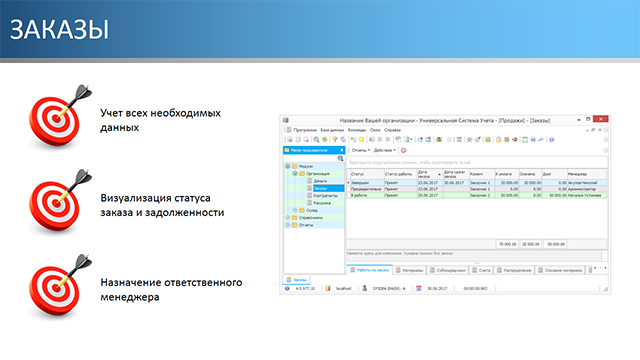Expand the Справочники tree node

(x=287, y=218)
